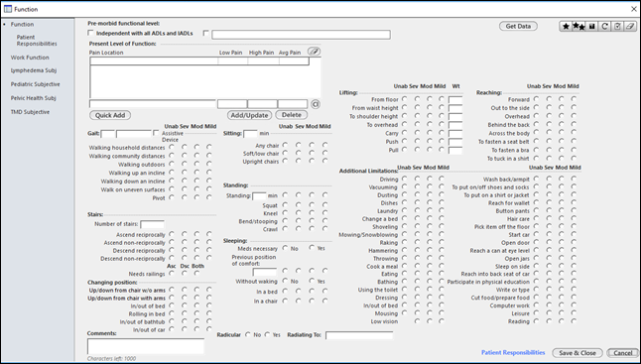Click the save disk toolbar icon
641x364 pixels.
pos(591,27)
